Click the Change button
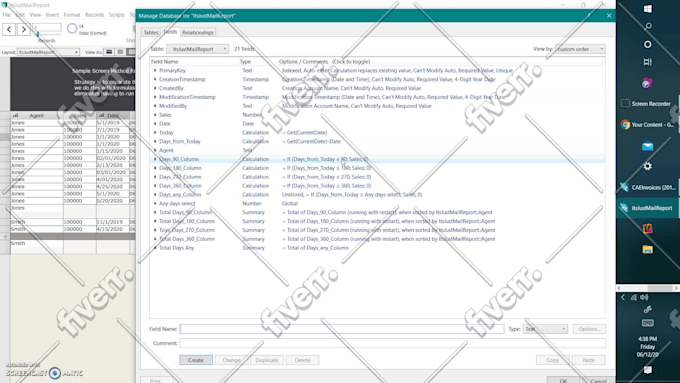The width and height of the screenshot is (680, 383). pos(231,360)
